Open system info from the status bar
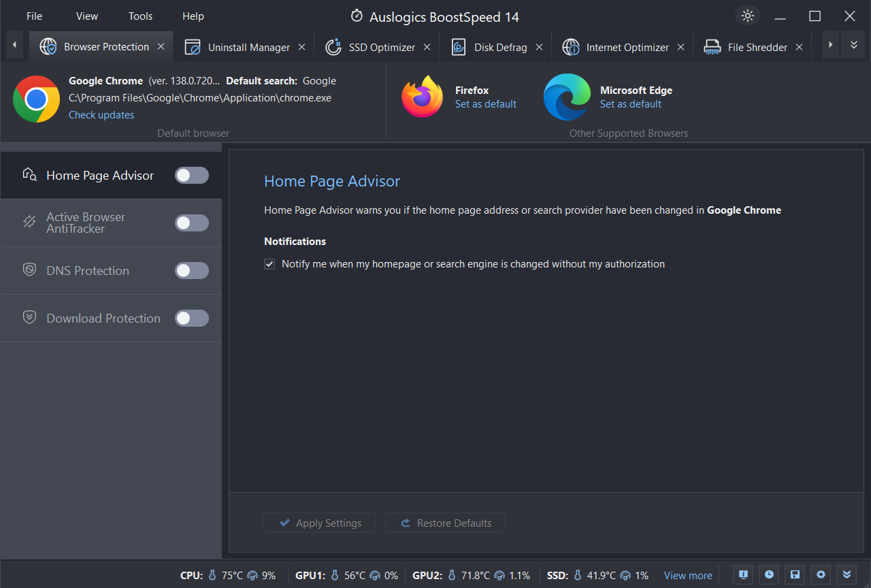871x588 pixels. click(x=742, y=575)
